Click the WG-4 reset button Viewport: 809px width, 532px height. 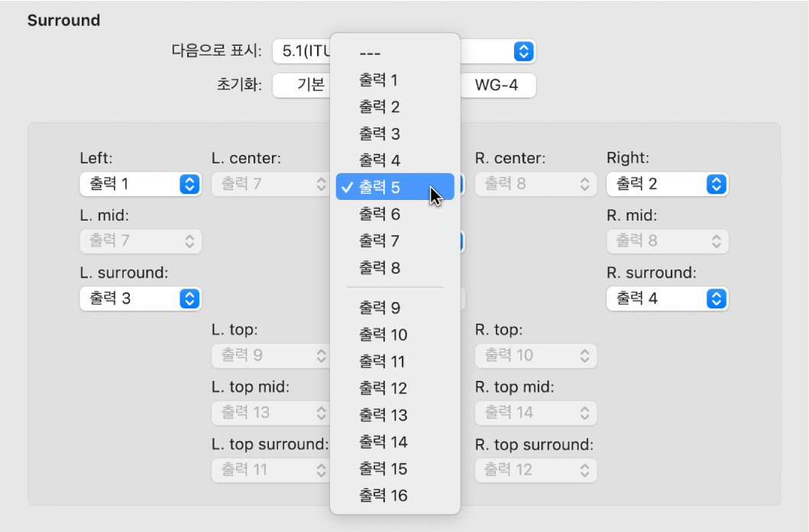coord(497,85)
